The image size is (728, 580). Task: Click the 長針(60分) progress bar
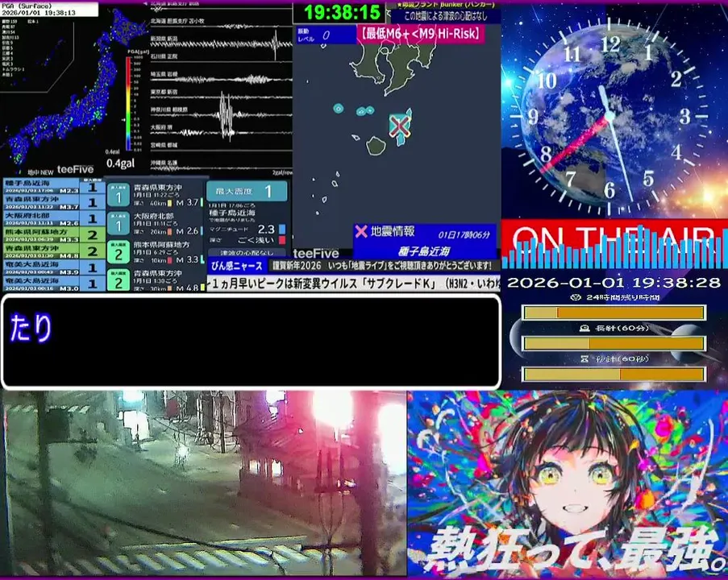point(614,343)
